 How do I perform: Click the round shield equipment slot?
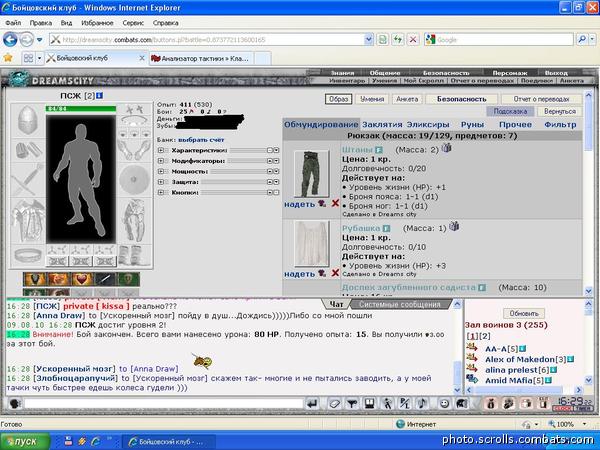[x=134, y=180]
